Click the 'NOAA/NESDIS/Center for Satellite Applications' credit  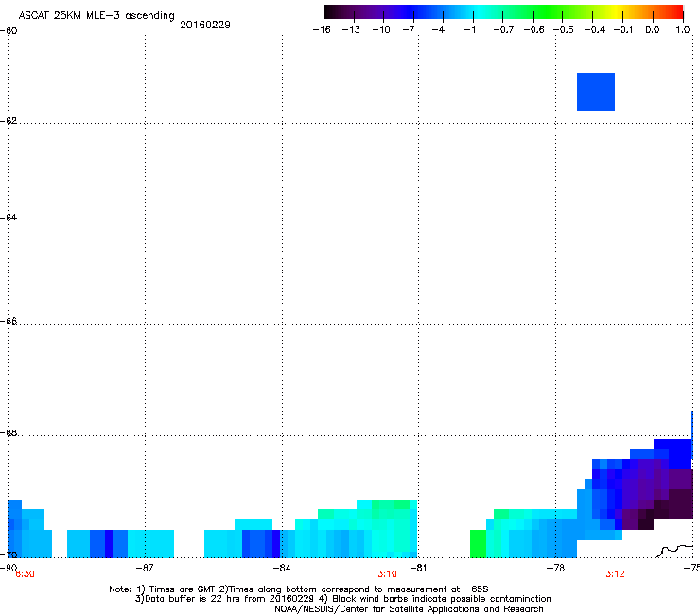coord(409,609)
